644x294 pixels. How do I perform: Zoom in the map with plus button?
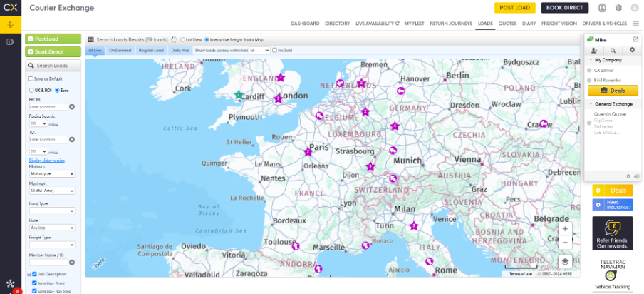(x=565, y=229)
